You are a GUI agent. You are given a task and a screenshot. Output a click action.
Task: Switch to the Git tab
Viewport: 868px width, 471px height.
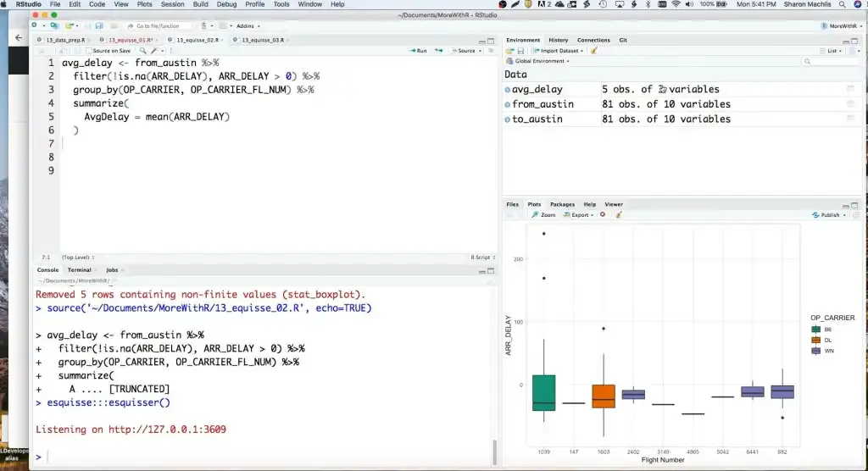pyautogui.click(x=623, y=40)
